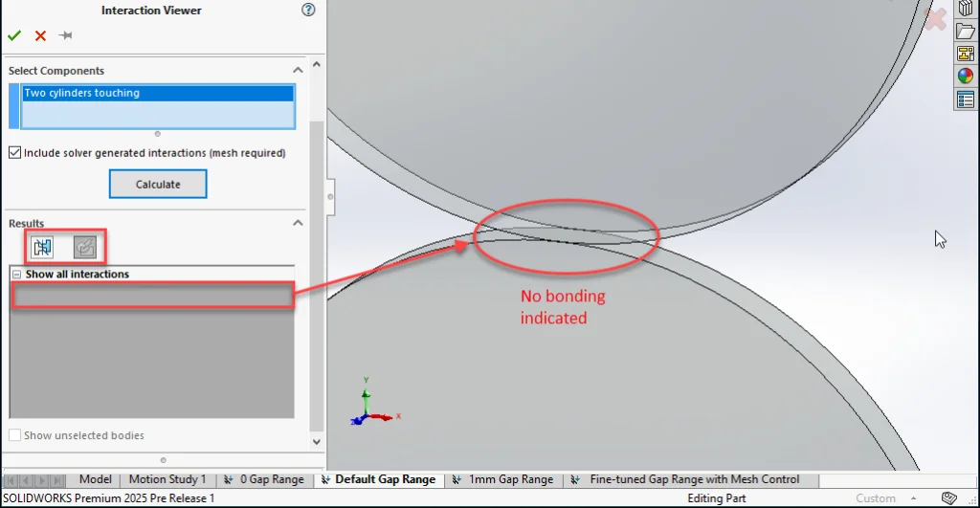The height and width of the screenshot is (508, 980).
Task: Switch to the Motion Study 1 tab
Action: coord(167,479)
